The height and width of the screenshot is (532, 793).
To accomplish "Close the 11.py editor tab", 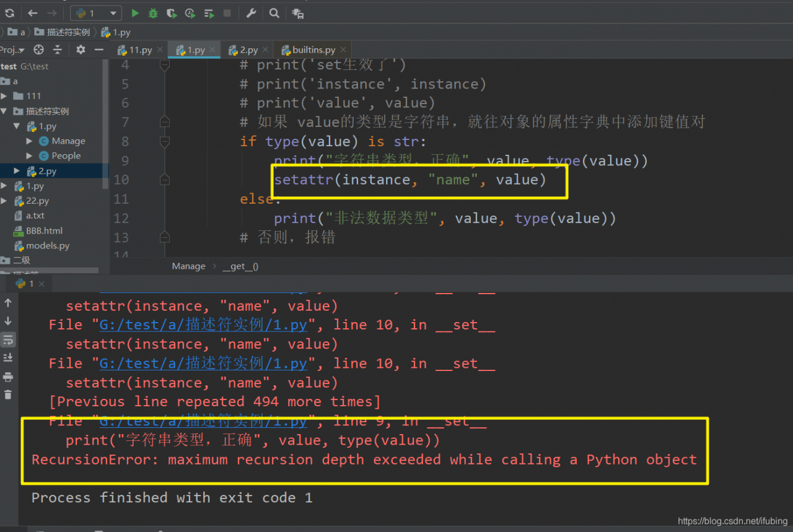I will point(160,50).
